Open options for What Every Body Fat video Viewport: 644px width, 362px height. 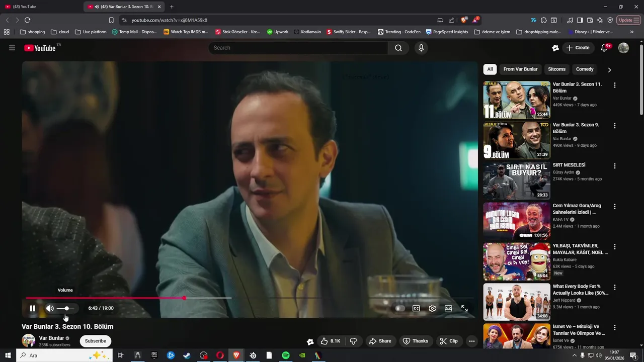(614, 288)
